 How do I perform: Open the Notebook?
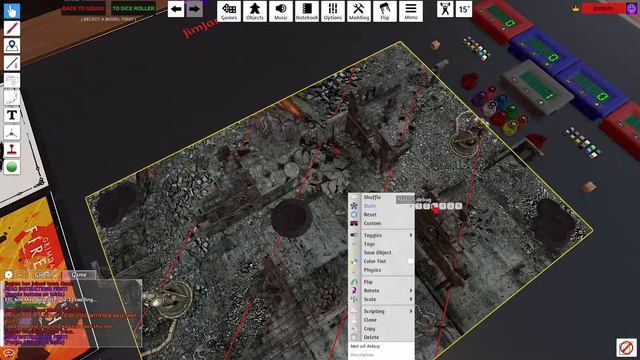tap(307, 11)
